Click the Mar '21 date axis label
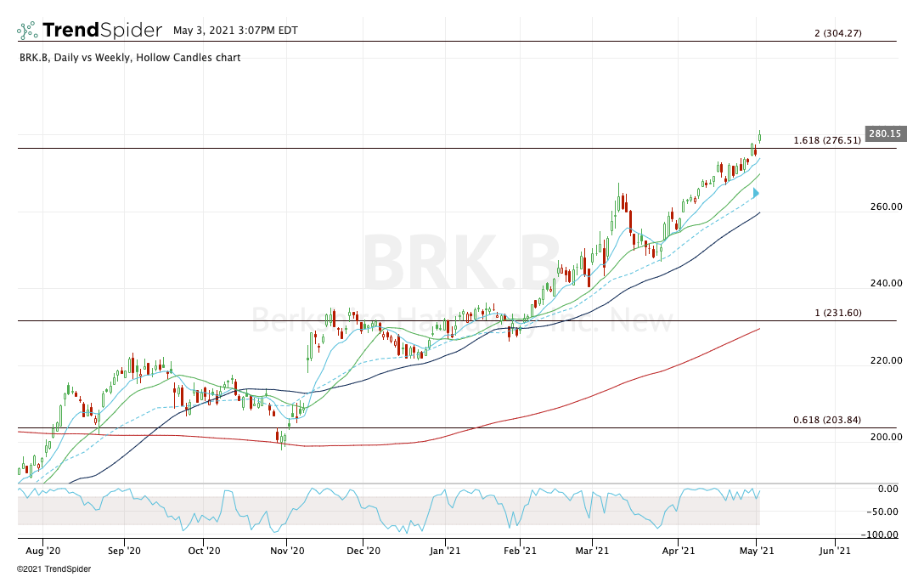The height and width of the screenshot is (577, 924). (592, 551)
